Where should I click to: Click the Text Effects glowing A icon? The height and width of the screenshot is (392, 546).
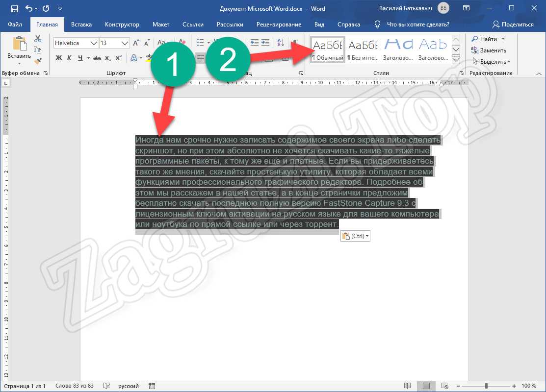(134, 58)
